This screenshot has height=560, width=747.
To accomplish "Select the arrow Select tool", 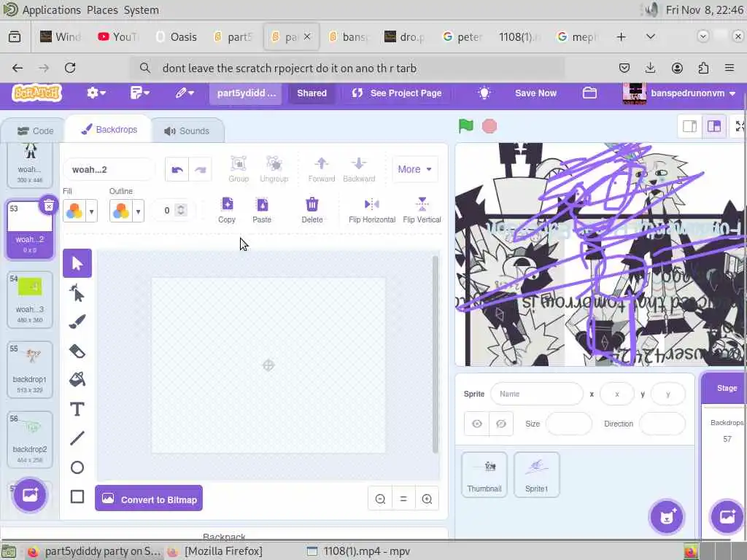I will 77,262.
